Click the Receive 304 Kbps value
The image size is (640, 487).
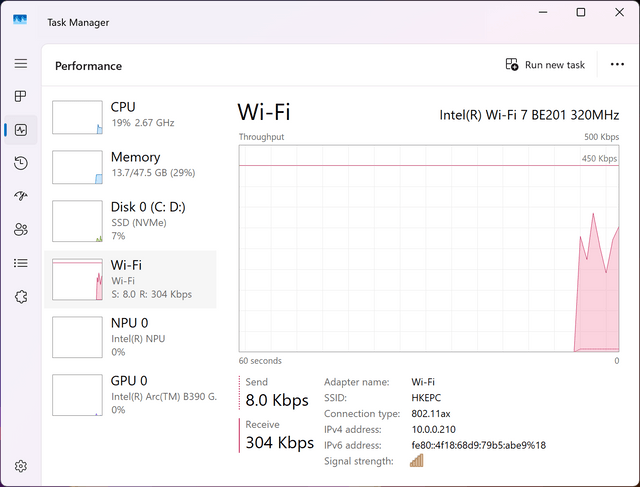click(x=280, y=443)
